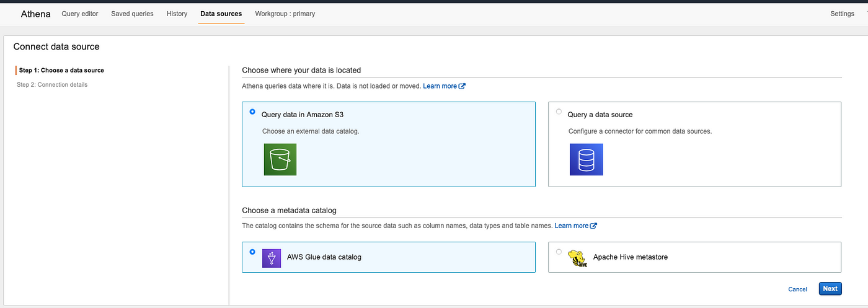
Task: Select the Query a data source radio
Action: 559,112
